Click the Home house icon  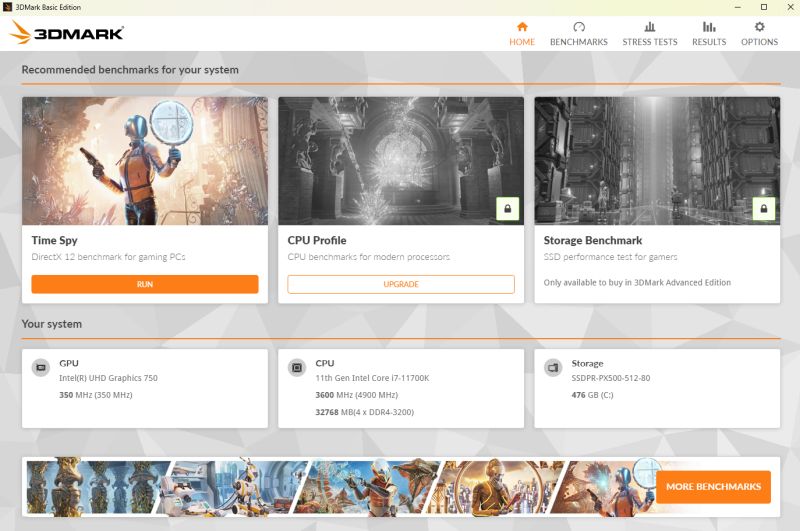[522, 27]
